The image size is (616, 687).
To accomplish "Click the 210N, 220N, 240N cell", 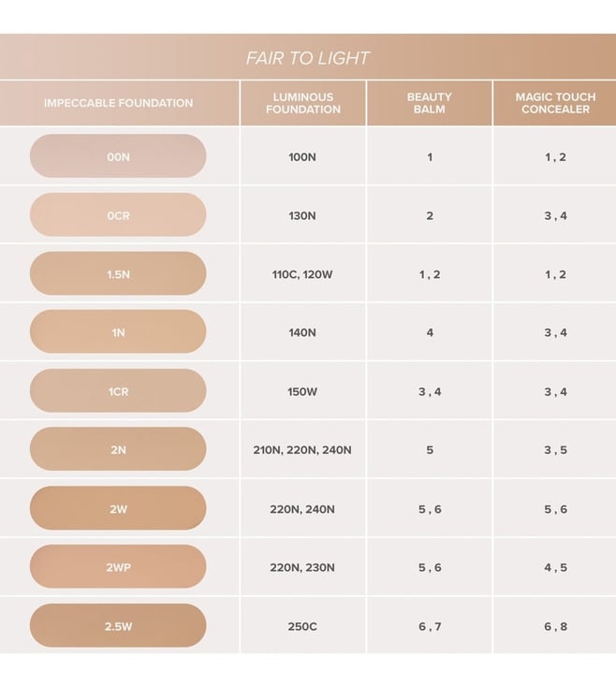I will click(302, 450).
